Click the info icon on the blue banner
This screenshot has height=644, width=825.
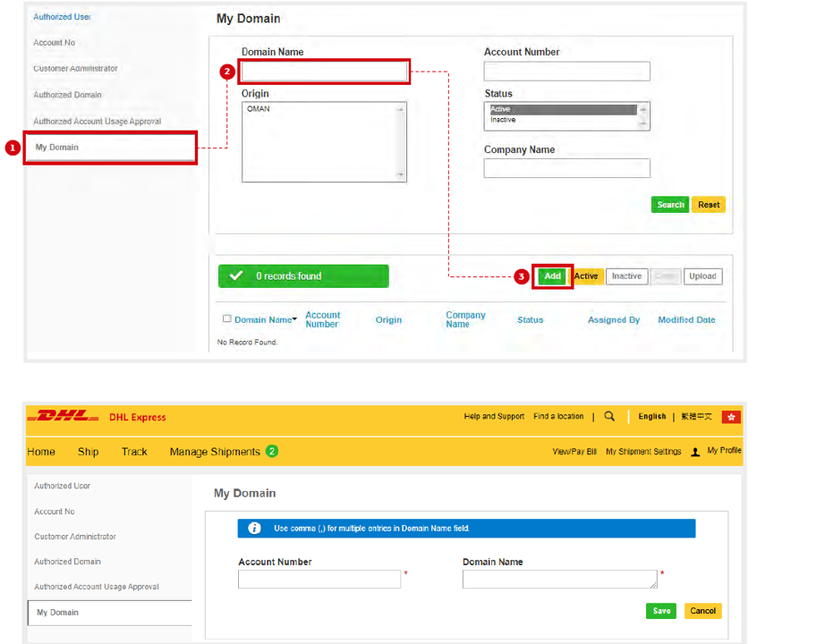point(253,529)
